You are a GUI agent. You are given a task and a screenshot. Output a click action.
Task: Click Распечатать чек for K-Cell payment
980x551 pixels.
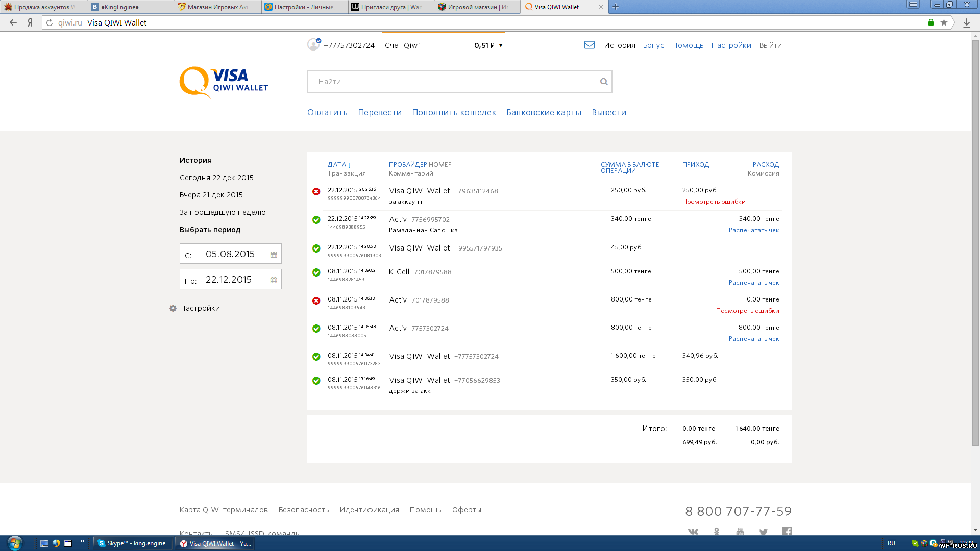(753, 283)
